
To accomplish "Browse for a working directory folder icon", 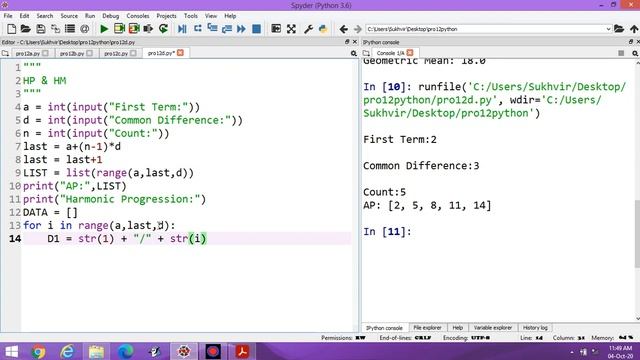I will tap(619, 29).
